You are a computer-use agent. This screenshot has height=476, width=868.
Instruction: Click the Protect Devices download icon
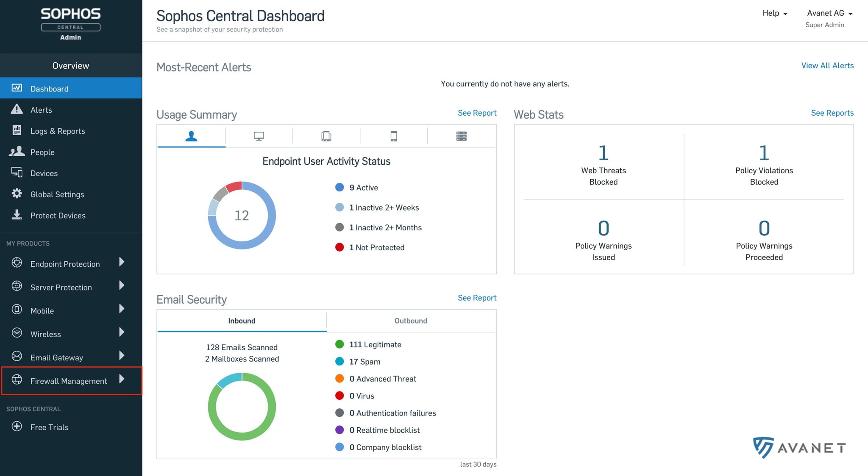click(17, 215)
